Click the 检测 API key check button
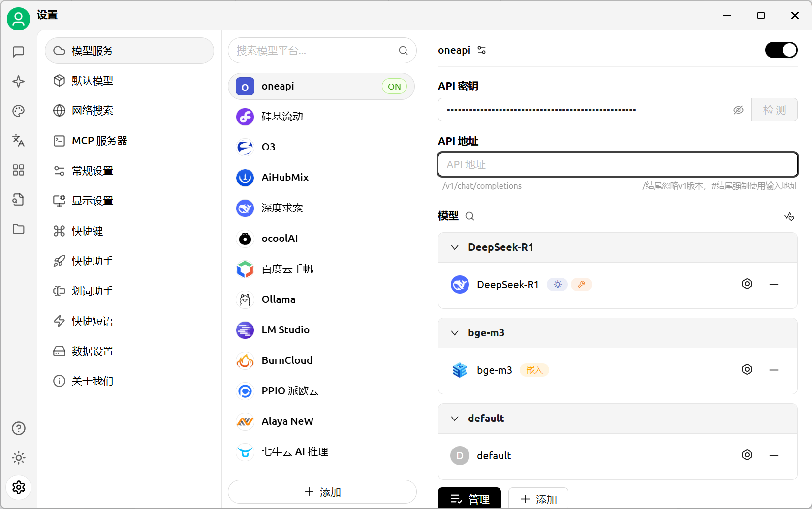Screen dimensions: 812x509 tap(775, 110)
